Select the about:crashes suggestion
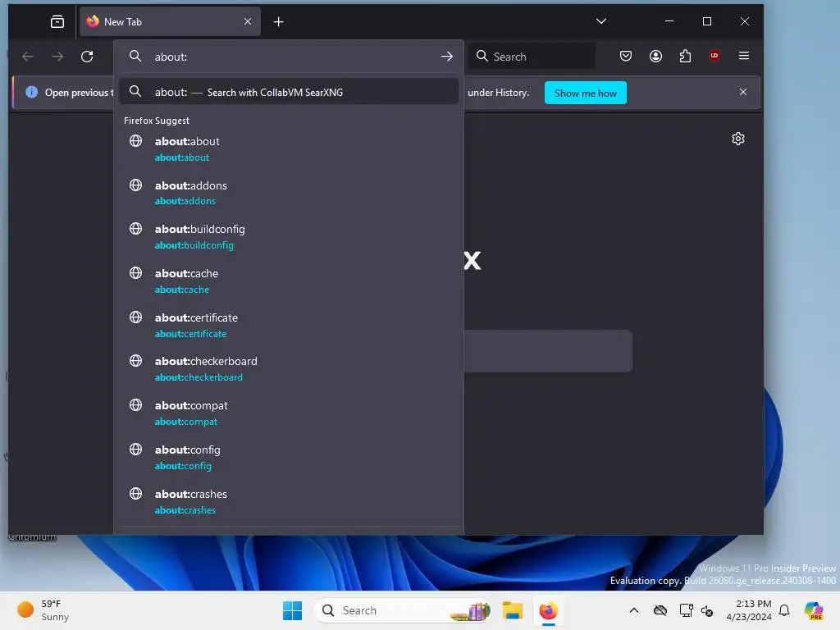This screenshot has height=630, width=840. pos(290,501)
